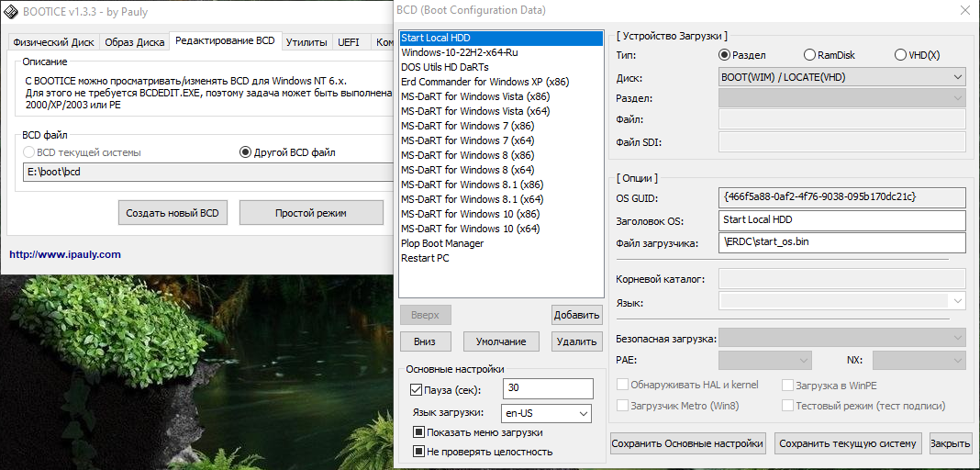Open the Физический Диск tab
Image resolution: width=980 pixels, height=470 pixels.
51,42
